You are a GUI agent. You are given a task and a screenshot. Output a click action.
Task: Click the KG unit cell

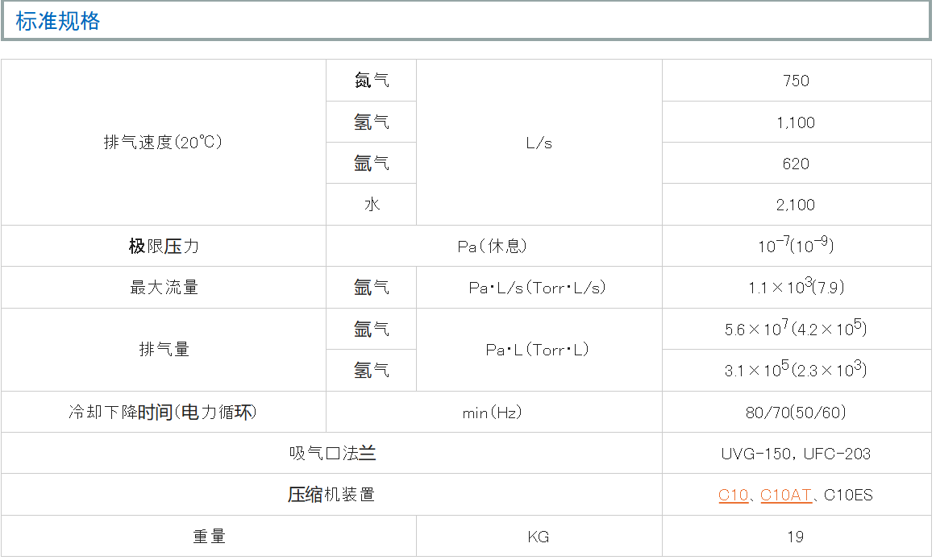click(539, 537)
